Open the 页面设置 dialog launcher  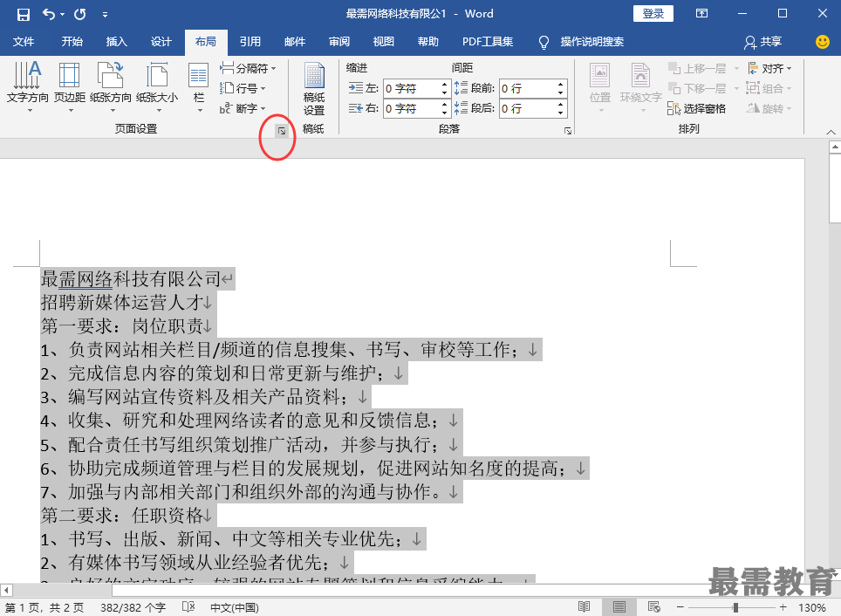(282, 130)
